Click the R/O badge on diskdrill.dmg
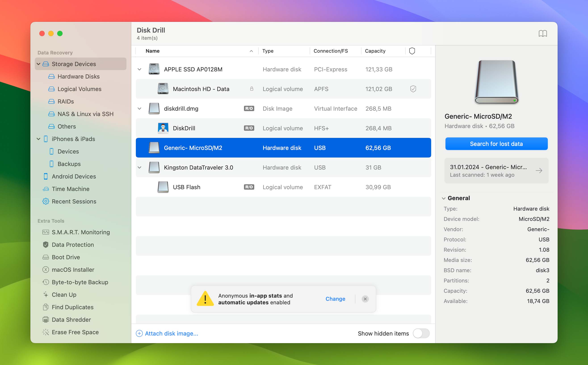The image size is (588, 365). click(x=249, y=108)
